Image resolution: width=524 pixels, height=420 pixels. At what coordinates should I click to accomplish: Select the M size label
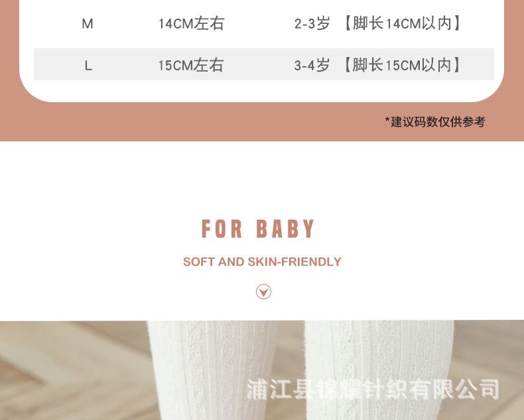tap(88, 24)
